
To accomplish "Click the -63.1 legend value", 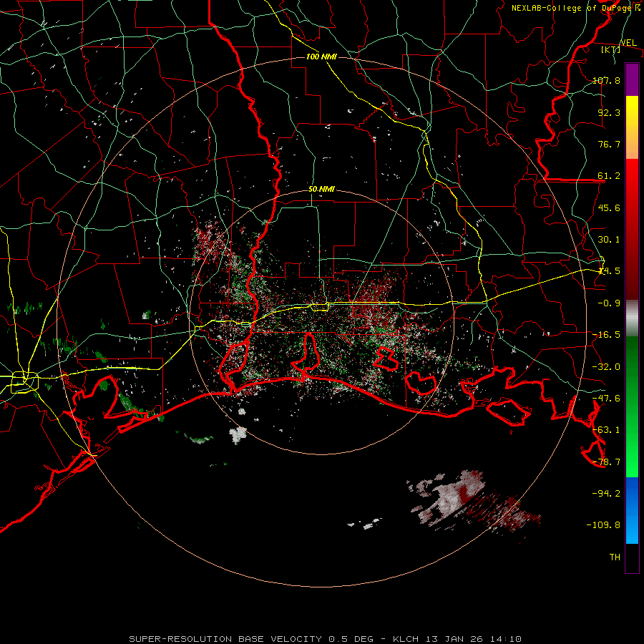I will pyautogui.click(x=606, y=430).
